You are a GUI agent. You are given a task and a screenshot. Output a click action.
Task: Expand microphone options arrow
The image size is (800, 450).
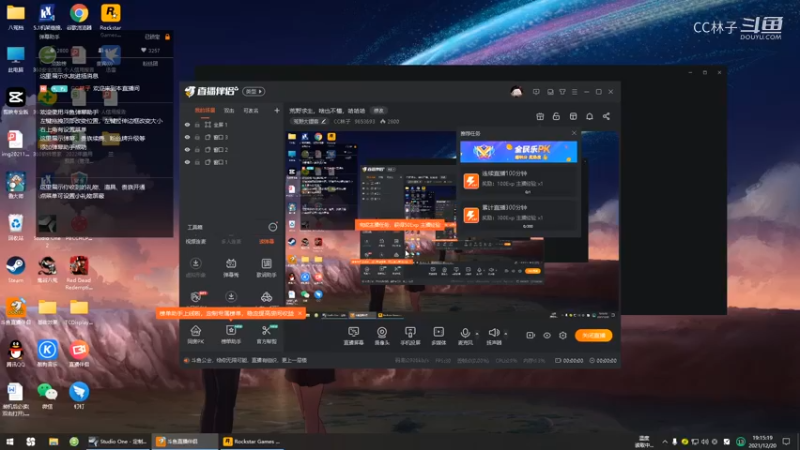pos(477,334)
